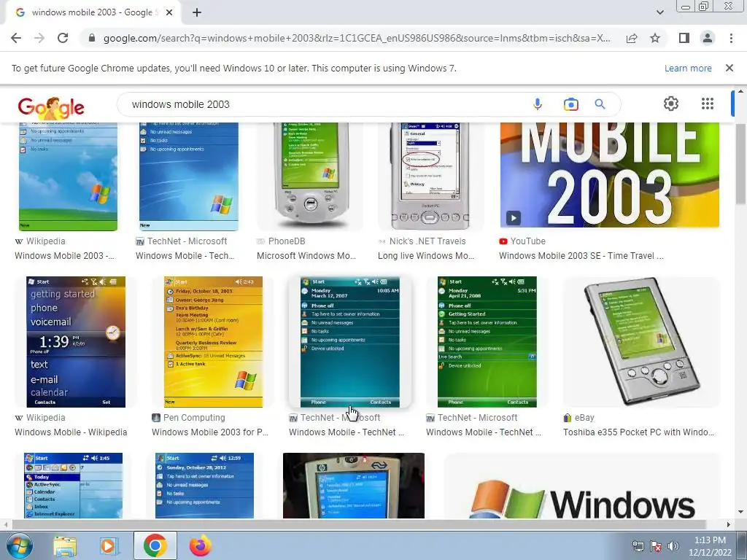Image resolution: width=747 pixels, height=560 pixels.
Task: Play icon on the YouTube thumbnail
Action: click(x=513, y=218)
